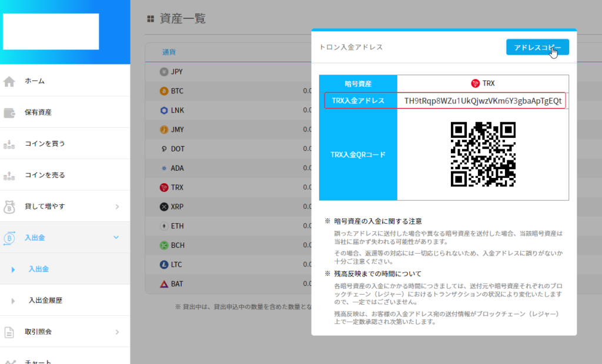
Task: Collapse the 入出金 menu chevron
Action: tap(116, 237)
